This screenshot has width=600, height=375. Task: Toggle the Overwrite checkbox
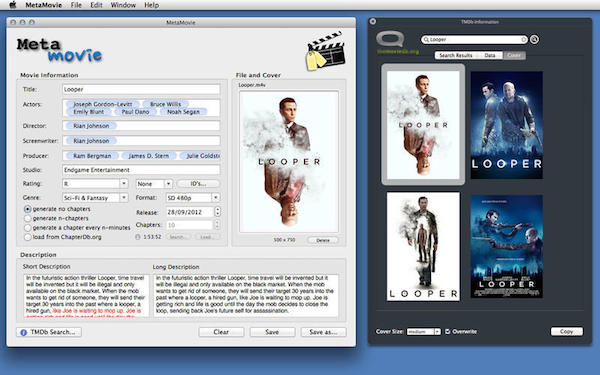448,331
